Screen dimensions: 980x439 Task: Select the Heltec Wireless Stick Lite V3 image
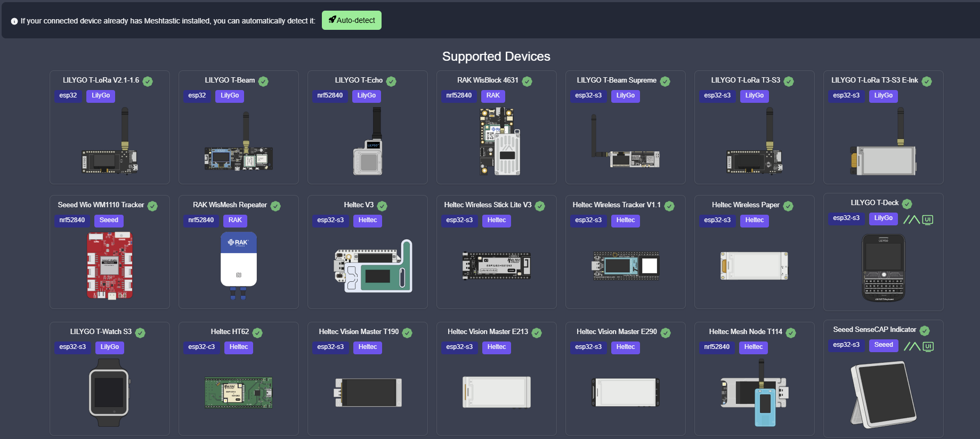pyautogui.click(x=497, y=266)
